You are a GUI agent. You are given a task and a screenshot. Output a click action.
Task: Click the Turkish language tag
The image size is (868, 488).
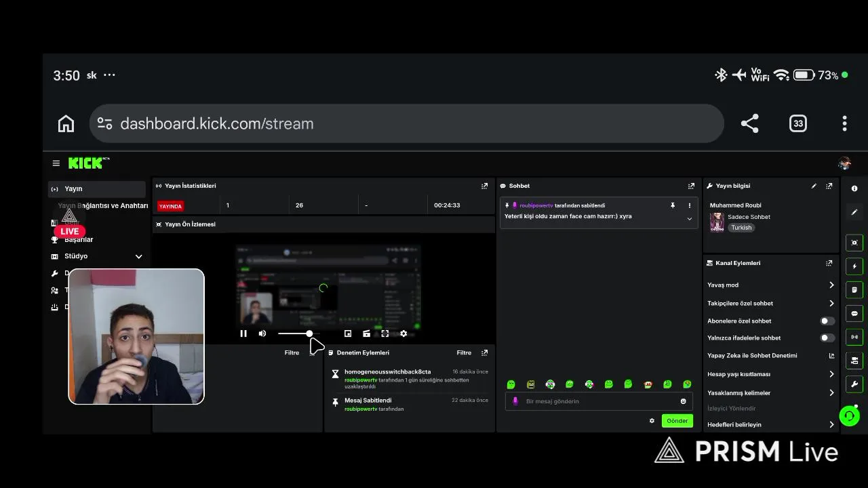(x=741, y=228)
